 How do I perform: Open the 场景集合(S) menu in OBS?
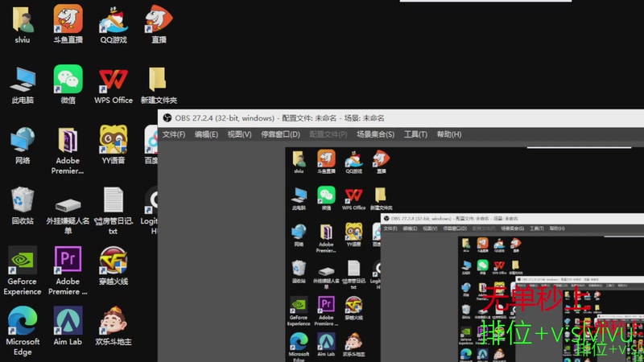pyautogui.click(x=375, y=134)
